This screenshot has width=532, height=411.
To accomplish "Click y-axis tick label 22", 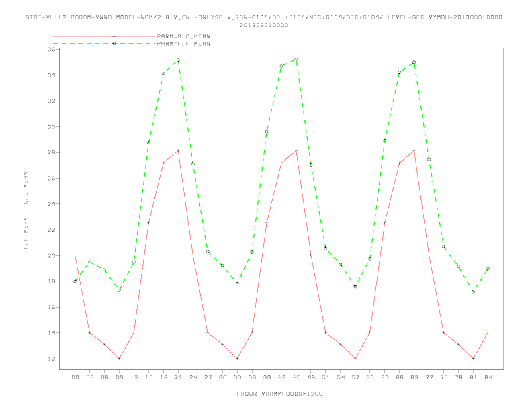I will [x=52, y=230].
